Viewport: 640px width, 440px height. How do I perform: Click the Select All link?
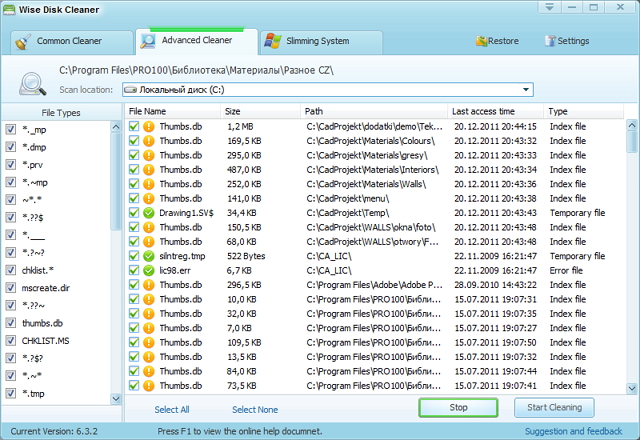pyautogui.click(x=172, y=409)
